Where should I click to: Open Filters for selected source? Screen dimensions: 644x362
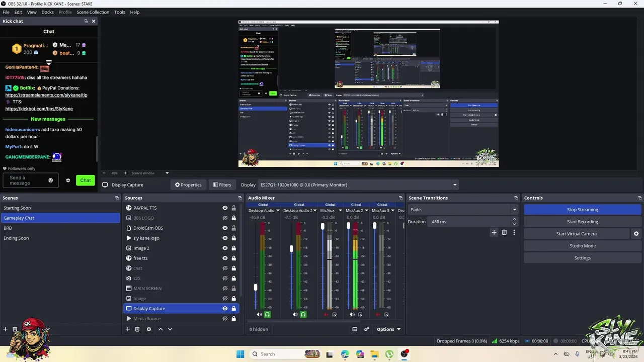coord(222,185)
